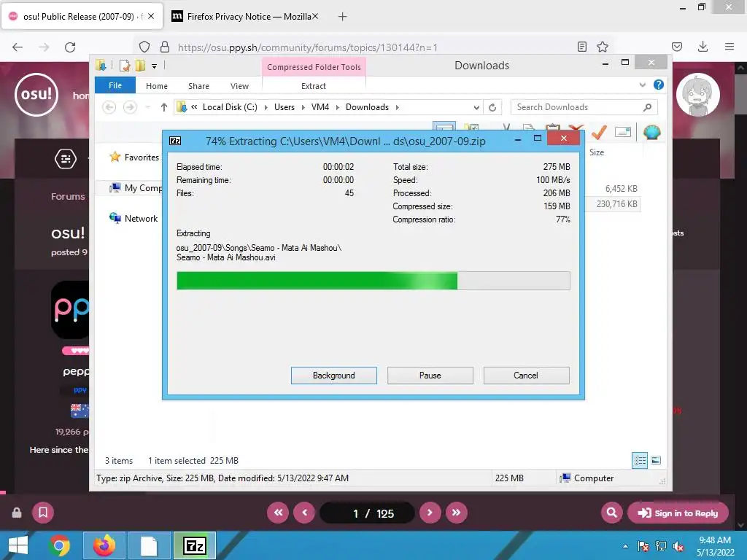Toggle reader view in Firefox
This screenshot has height=560, width=747.
(x=581, y=47)
